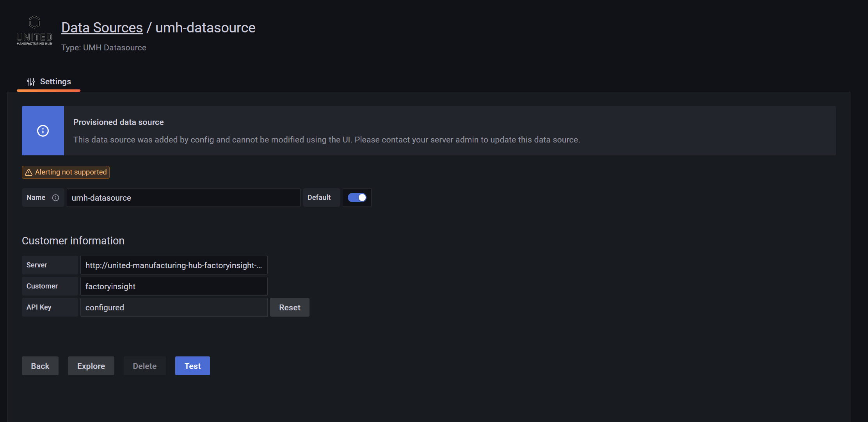Reset the configured API Key
Viewport: 868px width, 422px height.
(290, 307)
